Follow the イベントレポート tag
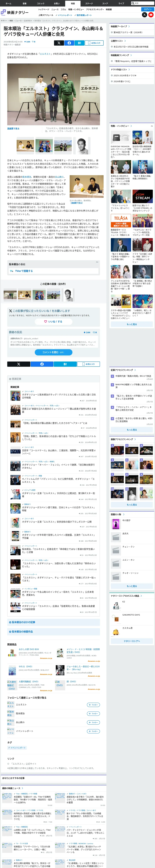The width and height of the screenshot is (155, 868). click(94, 731)
